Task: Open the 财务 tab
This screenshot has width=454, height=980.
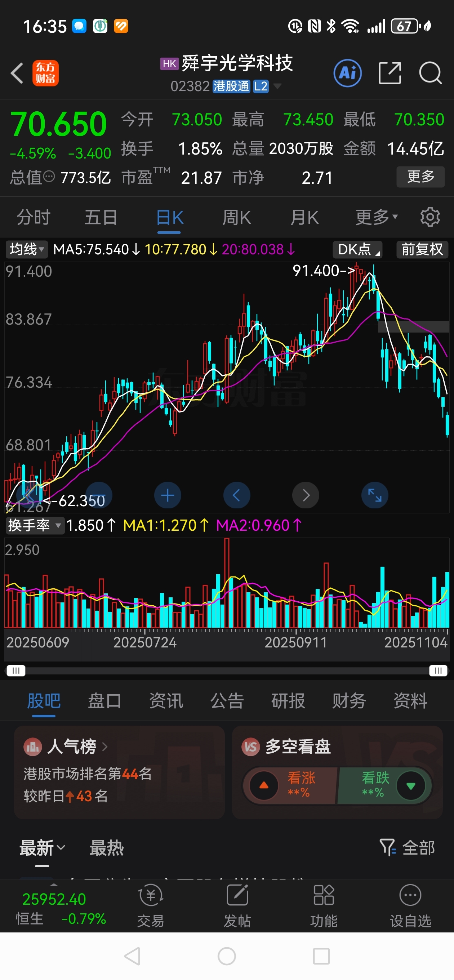Action: click(349, 701)
